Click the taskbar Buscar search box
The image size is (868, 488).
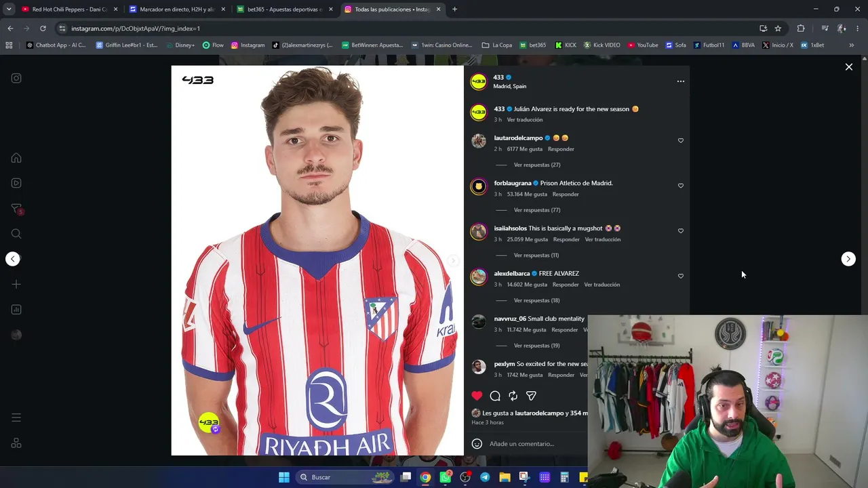[344, 477]
